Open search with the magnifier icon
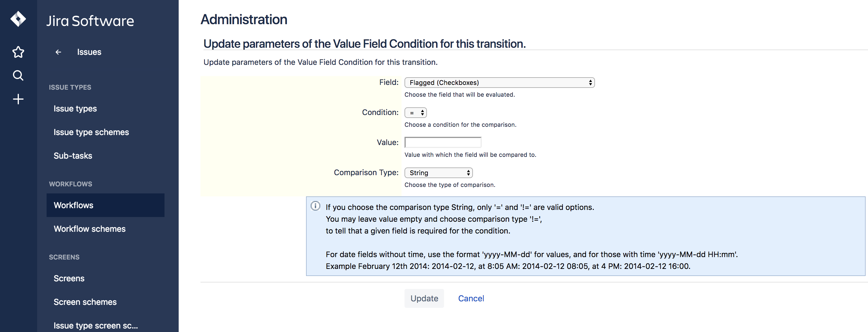This screenshot has height=332, width=868. [18, 75]
